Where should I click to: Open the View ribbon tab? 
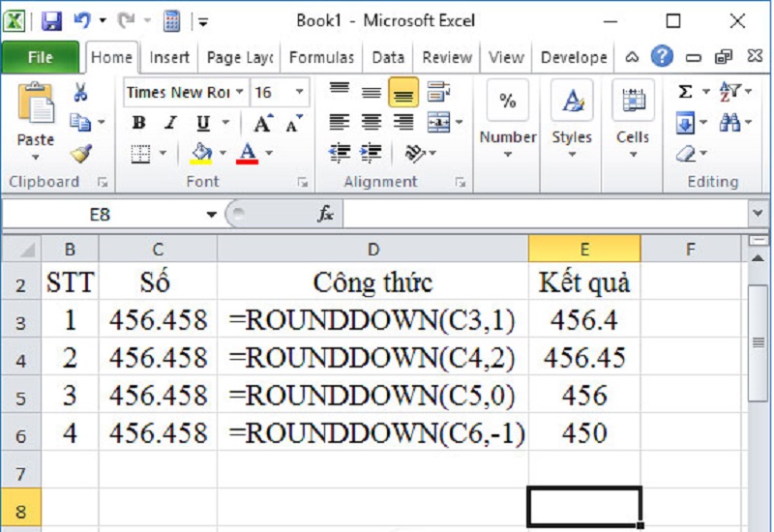click(506, 58)
